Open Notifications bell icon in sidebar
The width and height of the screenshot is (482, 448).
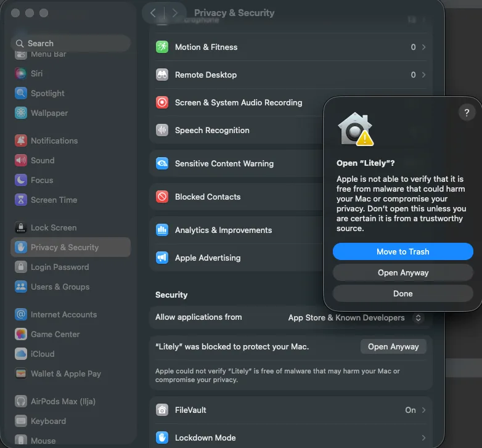20,141
